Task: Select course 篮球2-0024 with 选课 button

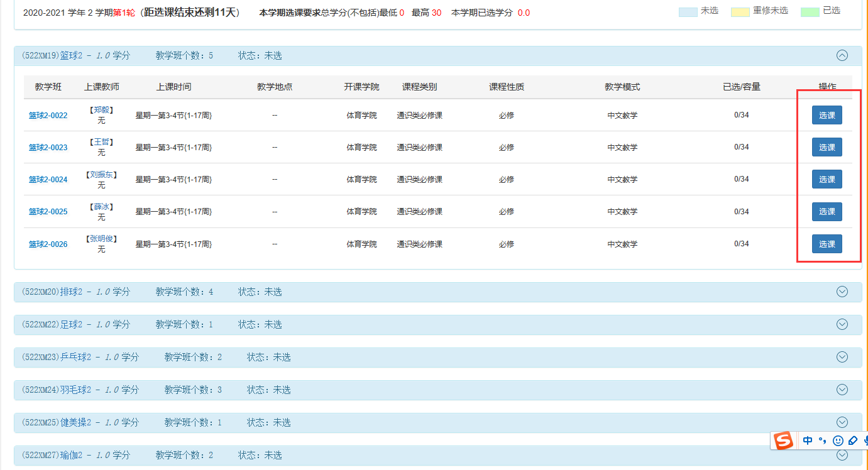Action: click(x=827, y=180)
